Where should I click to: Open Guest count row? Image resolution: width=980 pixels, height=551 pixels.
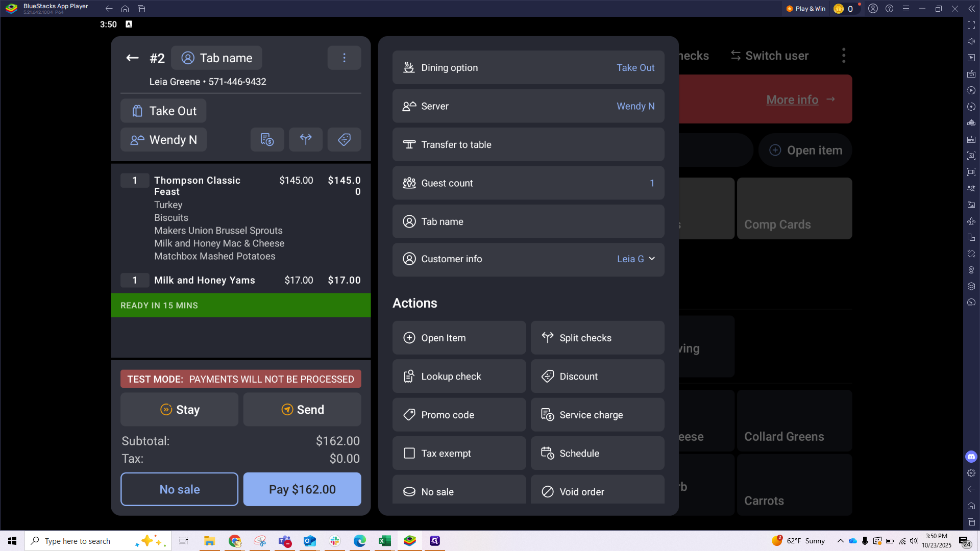click(528, 183)
